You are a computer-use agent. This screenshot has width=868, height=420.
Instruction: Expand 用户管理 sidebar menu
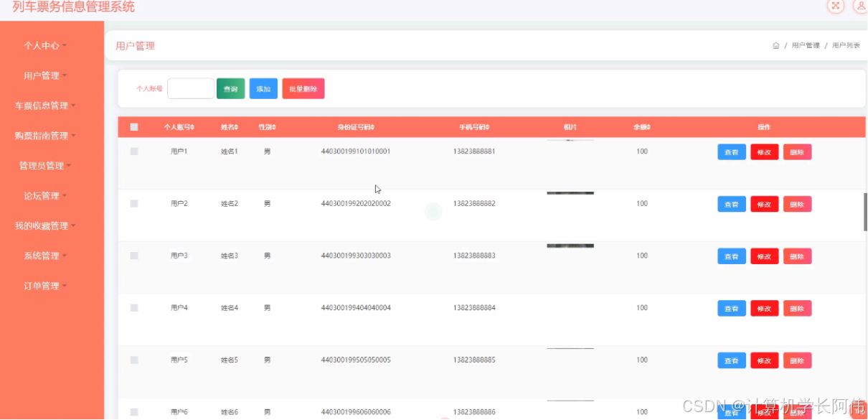tap(45, 75)
